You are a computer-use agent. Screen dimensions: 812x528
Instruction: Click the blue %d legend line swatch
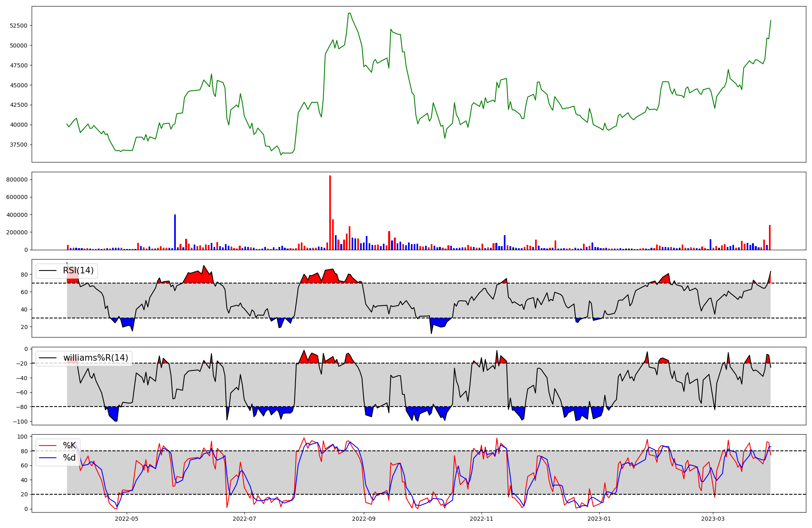tap(47, 458)
